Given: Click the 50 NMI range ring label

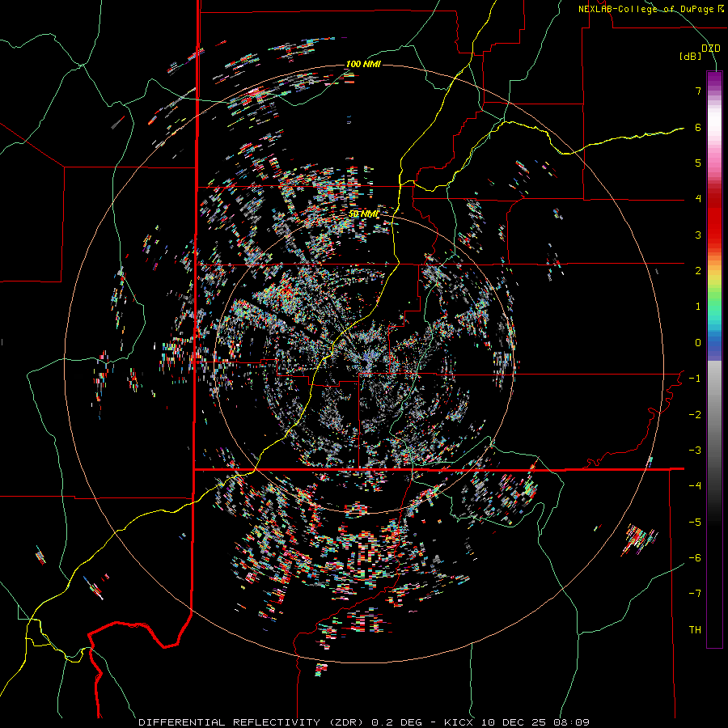Looking at the screenshot, I should click(363, 214).
